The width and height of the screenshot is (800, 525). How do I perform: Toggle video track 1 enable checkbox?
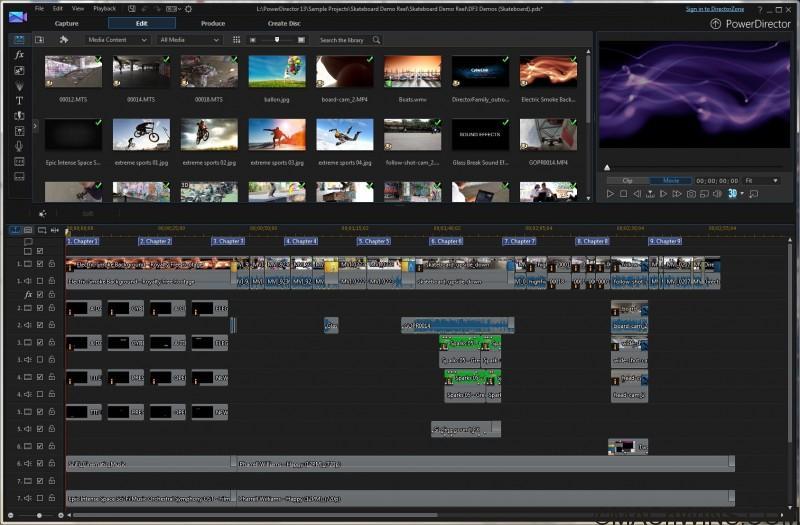pyautogui.click(x=40, y=264)
